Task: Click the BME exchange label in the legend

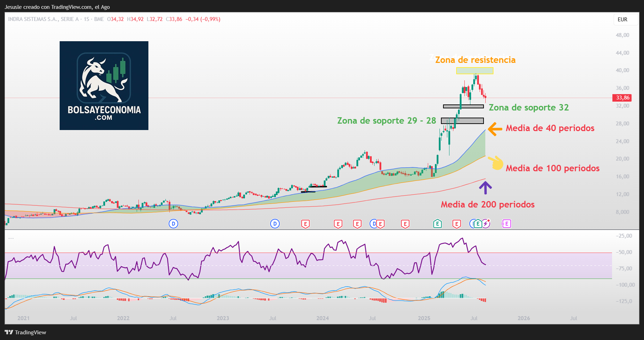Action: (x=99, y=19)
